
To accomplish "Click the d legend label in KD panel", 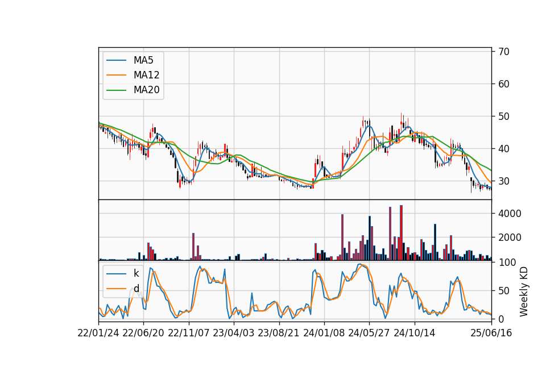I will coord(136,289).
